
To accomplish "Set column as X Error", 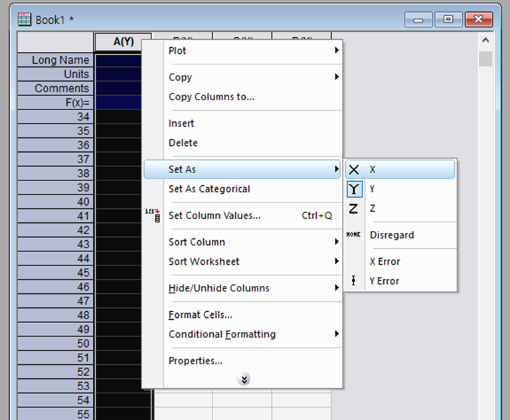I will tap(400, 261).
